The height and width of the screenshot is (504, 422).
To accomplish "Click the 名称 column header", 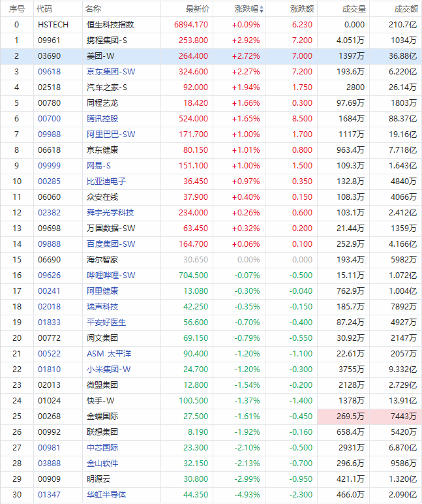I will coord(93,9).
